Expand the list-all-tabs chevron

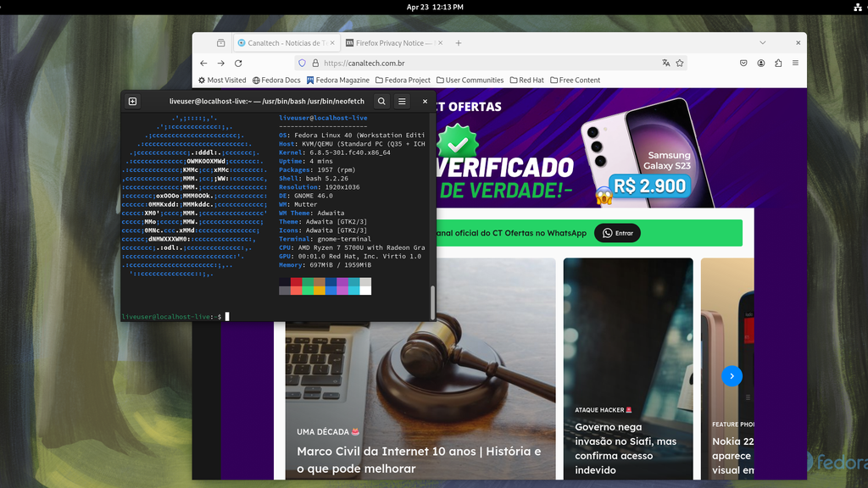point(764,42)
